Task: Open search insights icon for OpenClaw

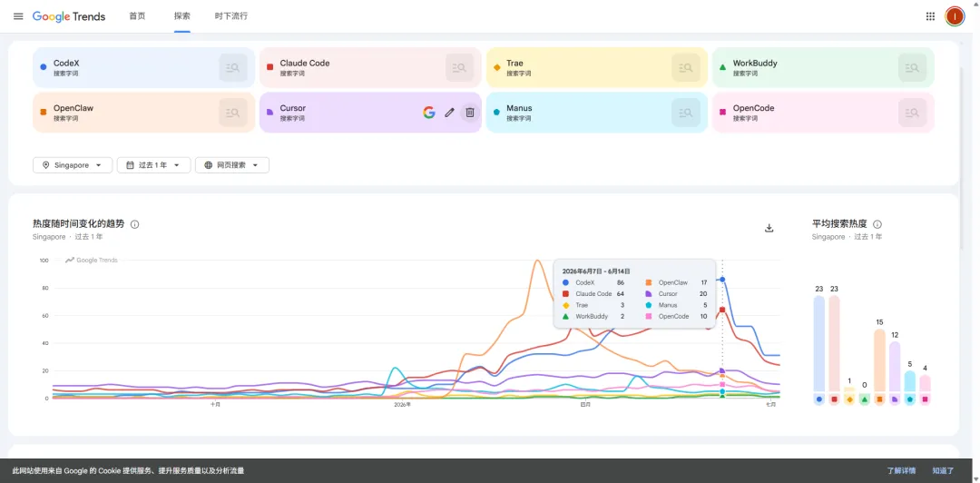Action: point(233,113)
